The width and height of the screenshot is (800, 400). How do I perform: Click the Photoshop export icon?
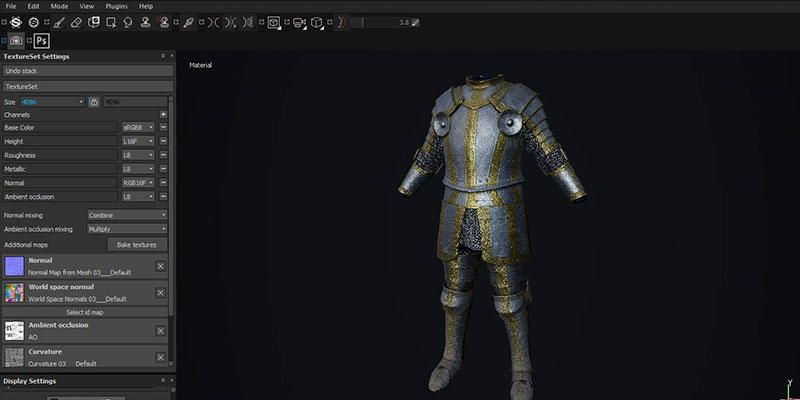point(41,41)
